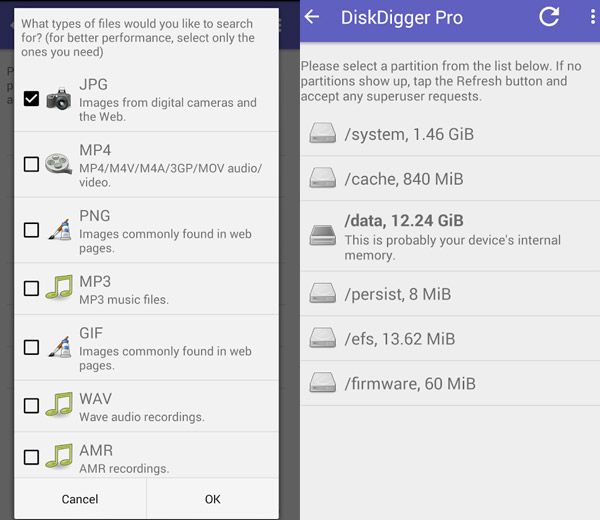Check the PNG images checkbox
Screen dimensions: 600x520
coord(31,230)
